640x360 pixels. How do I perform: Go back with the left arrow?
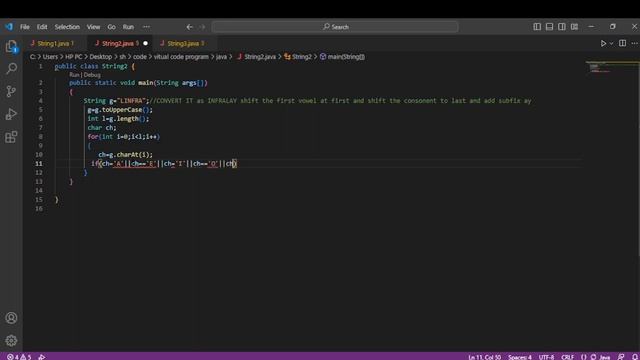pyautogui.click(x=189, y=27)
